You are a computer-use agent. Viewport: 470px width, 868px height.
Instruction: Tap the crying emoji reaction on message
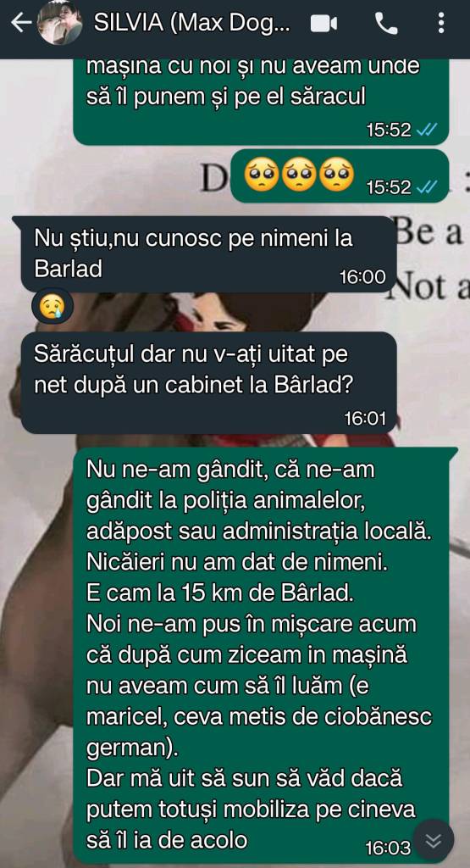(x=53, y=306)
